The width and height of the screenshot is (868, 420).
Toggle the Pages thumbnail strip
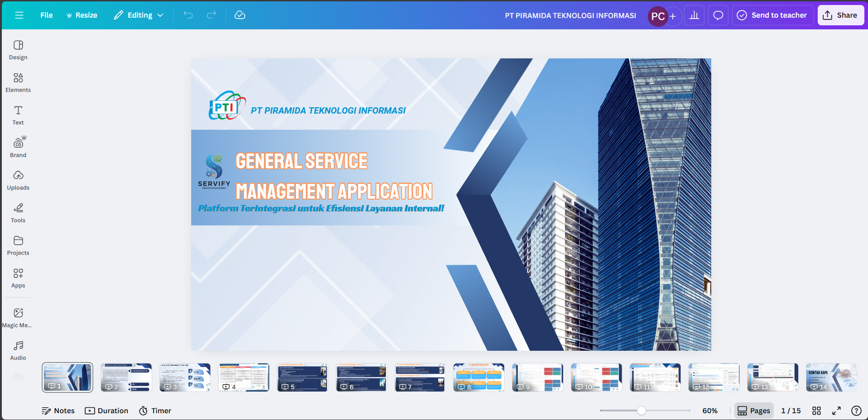(754, 410)
